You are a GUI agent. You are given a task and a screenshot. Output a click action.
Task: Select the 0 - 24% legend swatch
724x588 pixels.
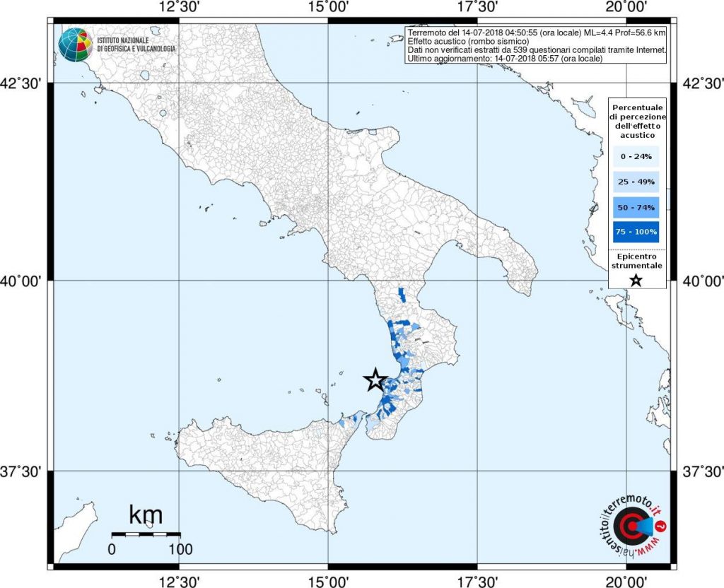tap(635, 156)
